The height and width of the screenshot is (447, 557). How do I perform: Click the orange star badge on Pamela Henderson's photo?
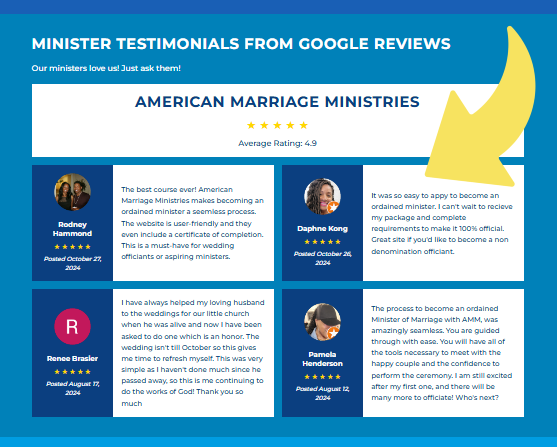(x=333, y=333)
